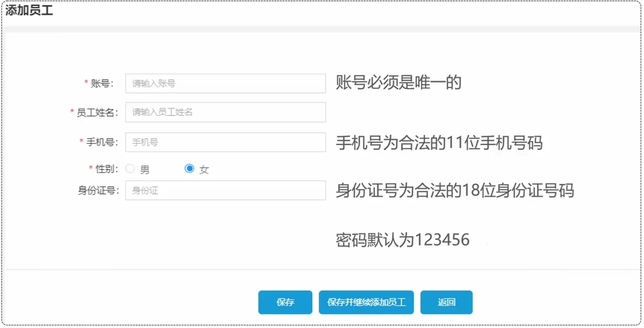Image resolution: width=644 pixels, height=328 pixels.
Task: Click the 账号 field label
Action: [102, 84]
